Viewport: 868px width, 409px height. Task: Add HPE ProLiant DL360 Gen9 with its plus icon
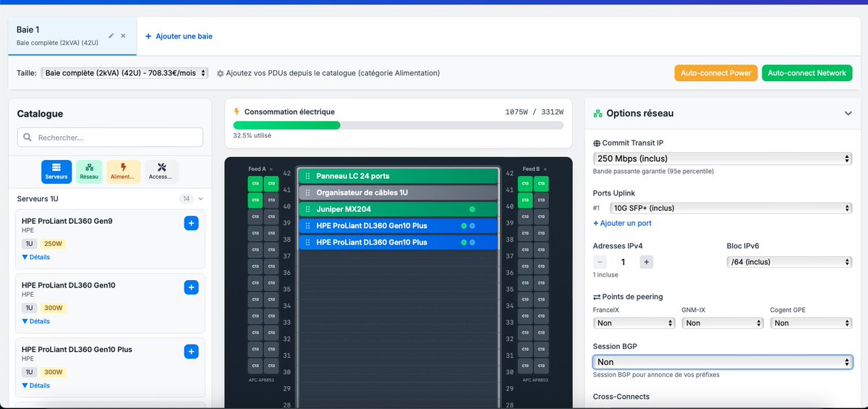pos(191,224)
